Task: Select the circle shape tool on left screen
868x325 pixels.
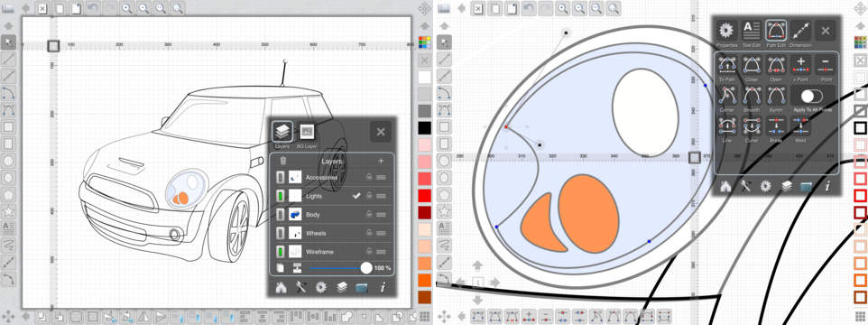Action: (x=8, y=161)
